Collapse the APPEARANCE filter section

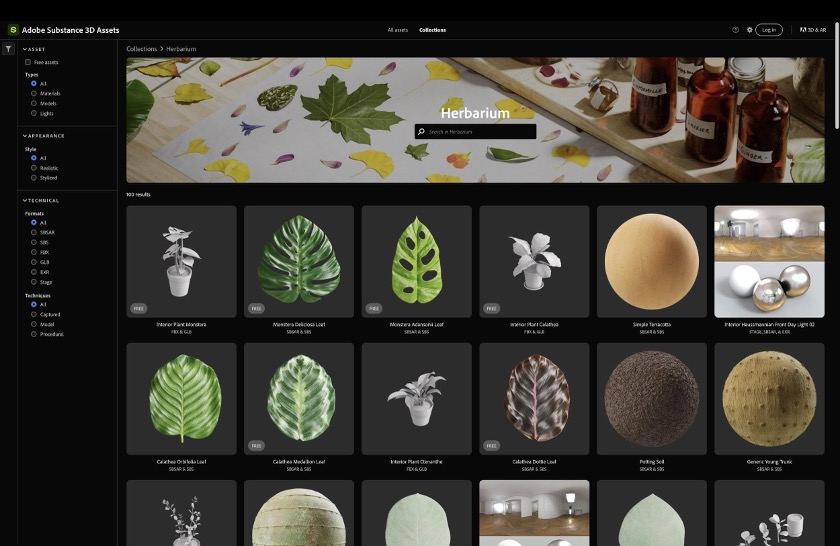(x=43, y=136)
